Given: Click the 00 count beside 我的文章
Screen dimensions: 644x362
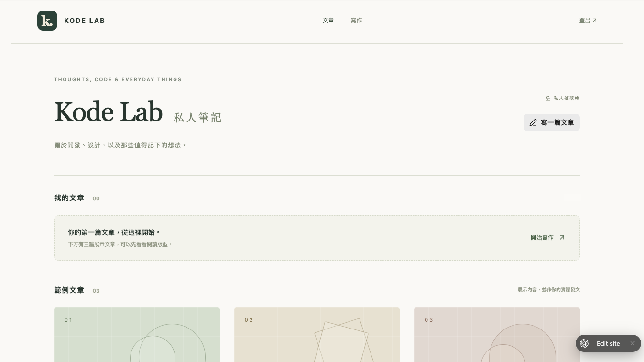Looking at the screenshot, I should point(96,199).
